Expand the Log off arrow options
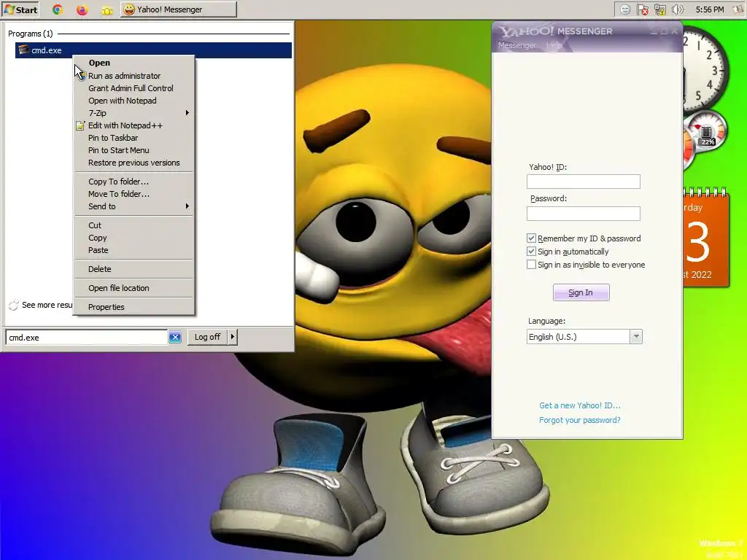The image size is (747, 560). (233, 337)
